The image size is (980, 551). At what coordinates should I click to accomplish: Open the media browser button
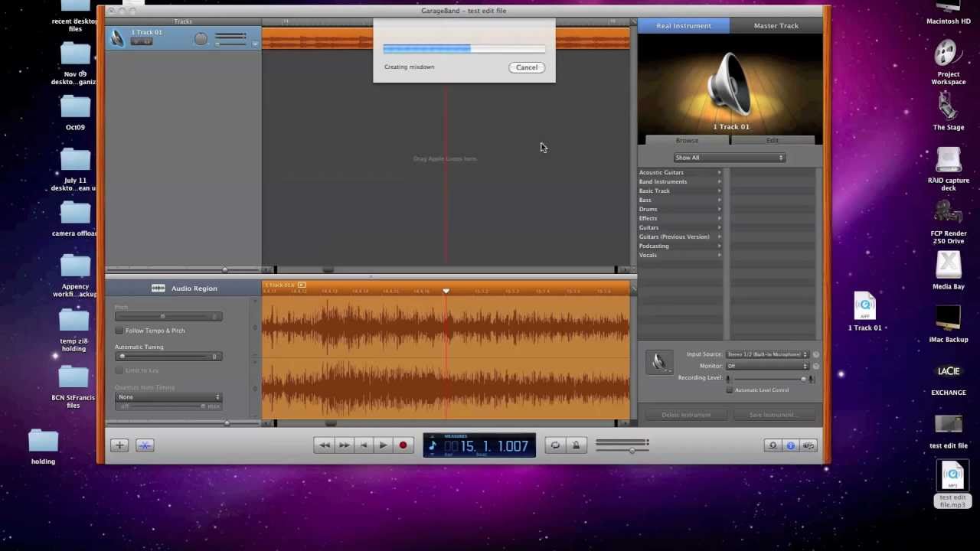(808, 445)
